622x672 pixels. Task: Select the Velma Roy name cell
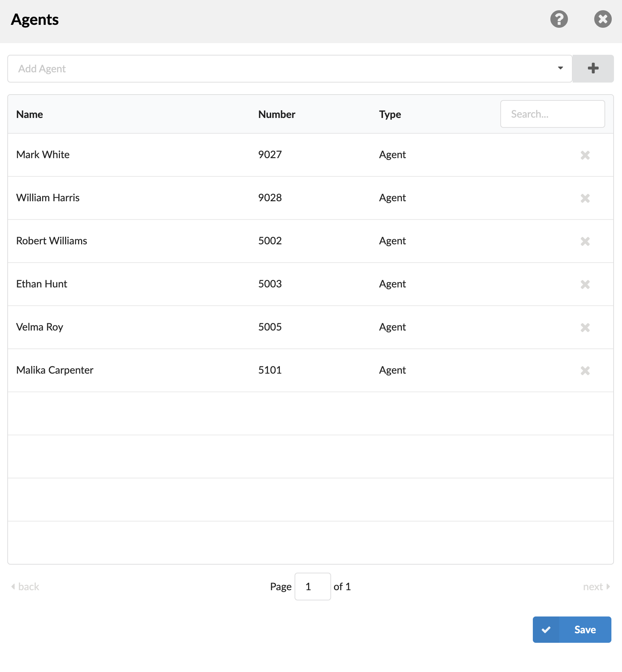[40, 327]
